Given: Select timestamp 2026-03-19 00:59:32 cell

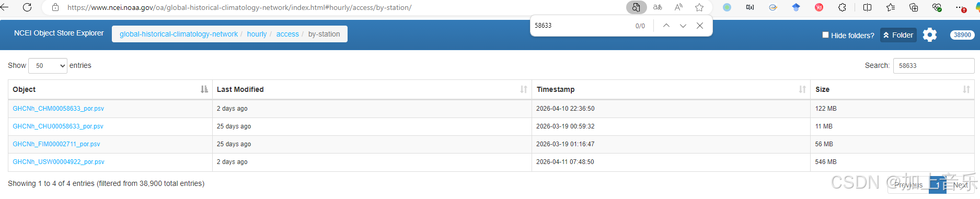Looking at the screenshot, I should pos(671,126).
